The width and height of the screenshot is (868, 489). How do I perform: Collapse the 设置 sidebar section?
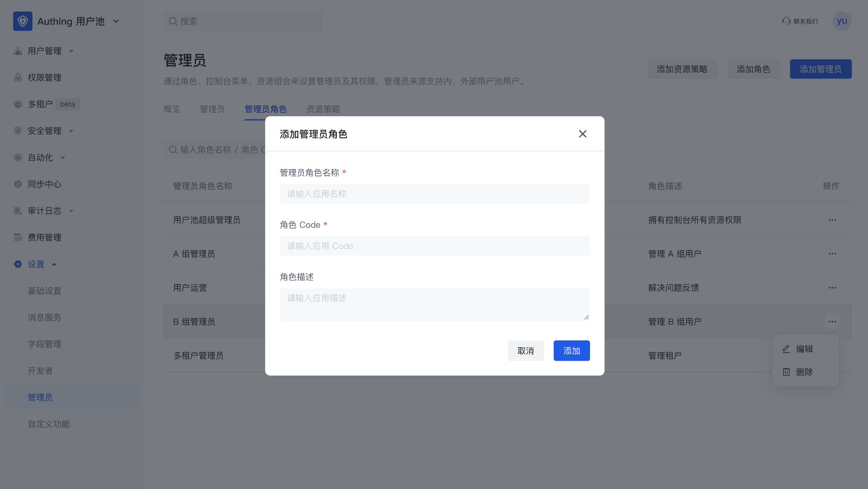[x=54, y=264]
